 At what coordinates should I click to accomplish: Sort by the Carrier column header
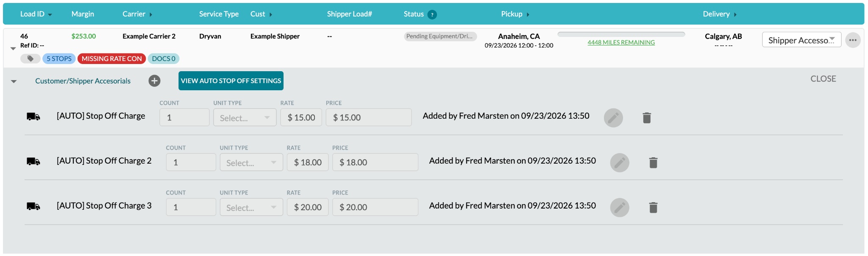tap(137, 14)
